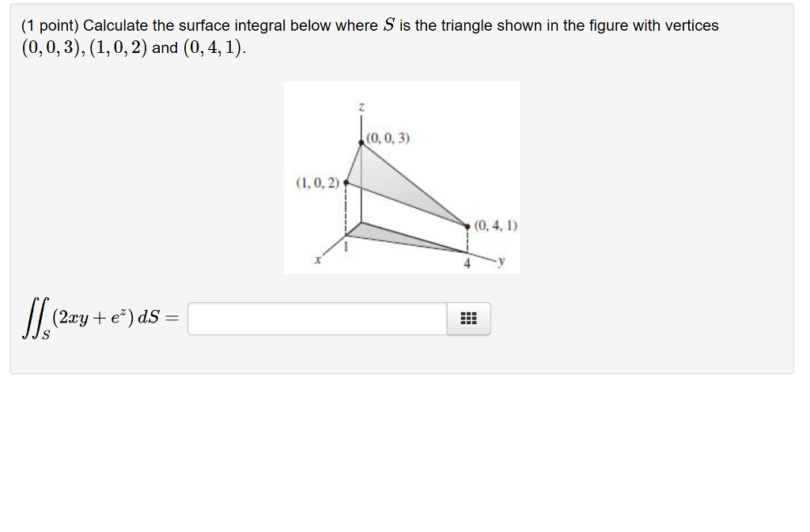Select the vertex point labeled (1, 0, 2)
Image resolution: width=810 pixels, height=532 pixels.
point(345,183)
